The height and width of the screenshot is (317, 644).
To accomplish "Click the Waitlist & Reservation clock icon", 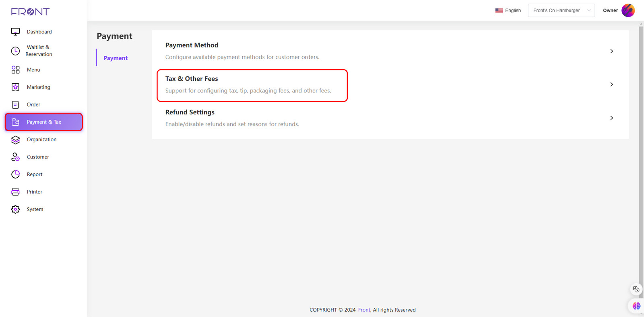I will point(15,51).
